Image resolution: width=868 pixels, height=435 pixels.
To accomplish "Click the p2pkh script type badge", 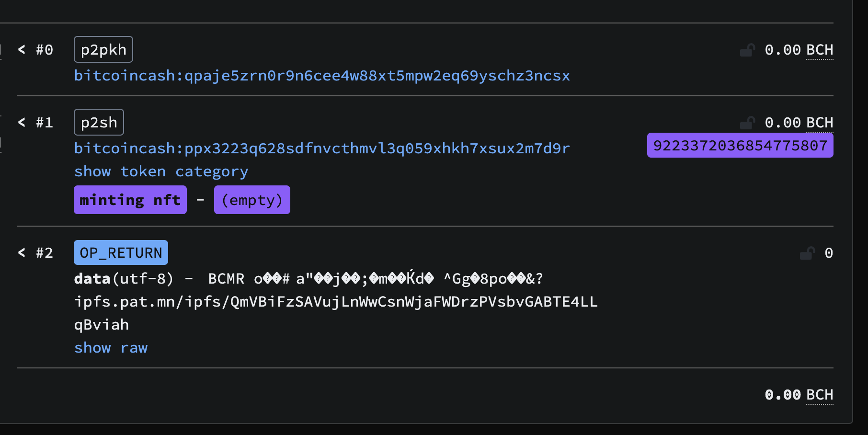I will point(103,50).
